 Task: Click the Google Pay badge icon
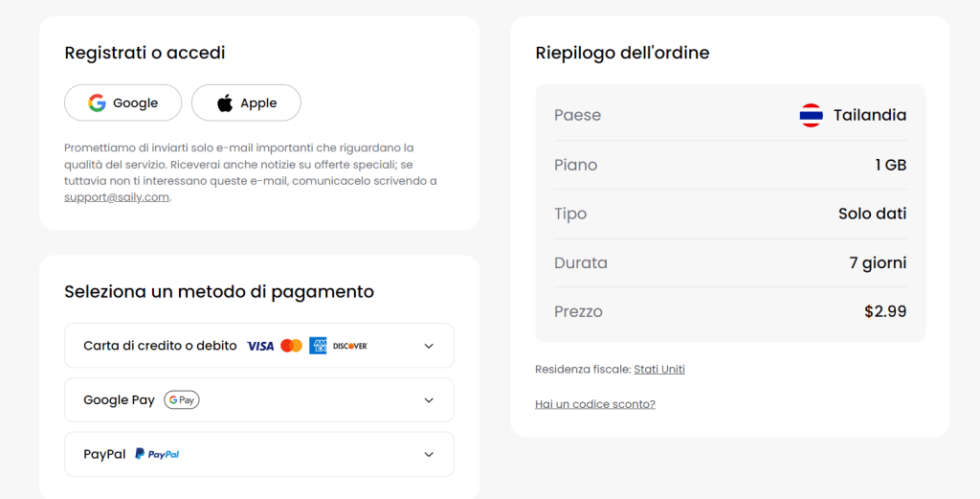pyautogui.click(x=182, y=400)
